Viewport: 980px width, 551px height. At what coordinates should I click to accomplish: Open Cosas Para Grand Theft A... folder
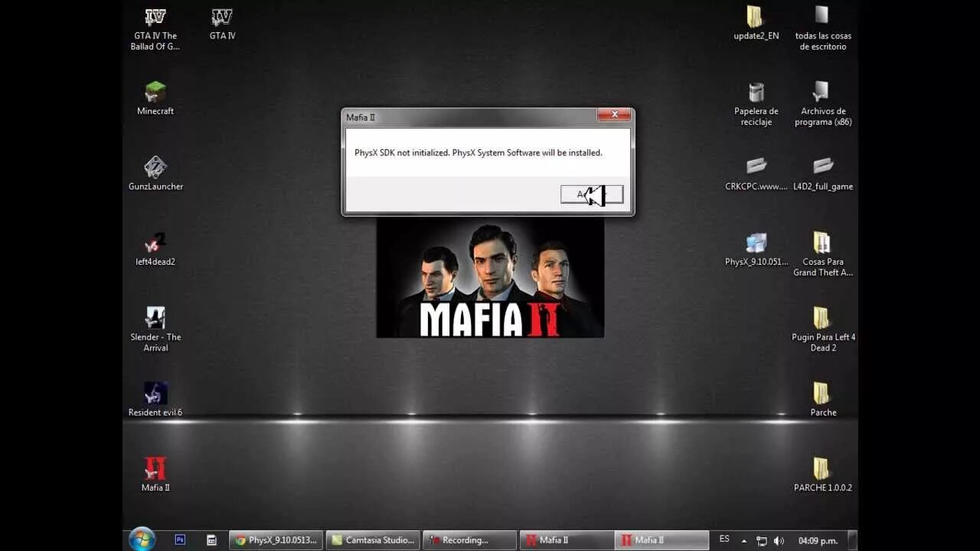(x=823, y=255)
